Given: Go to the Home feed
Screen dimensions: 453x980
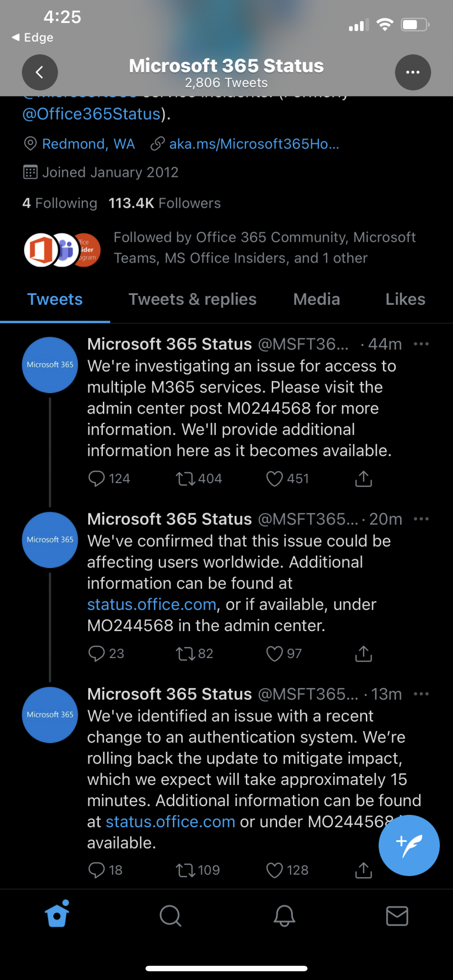Looking at the screenshot, I should pyautogui.click(x=57, y=915).
